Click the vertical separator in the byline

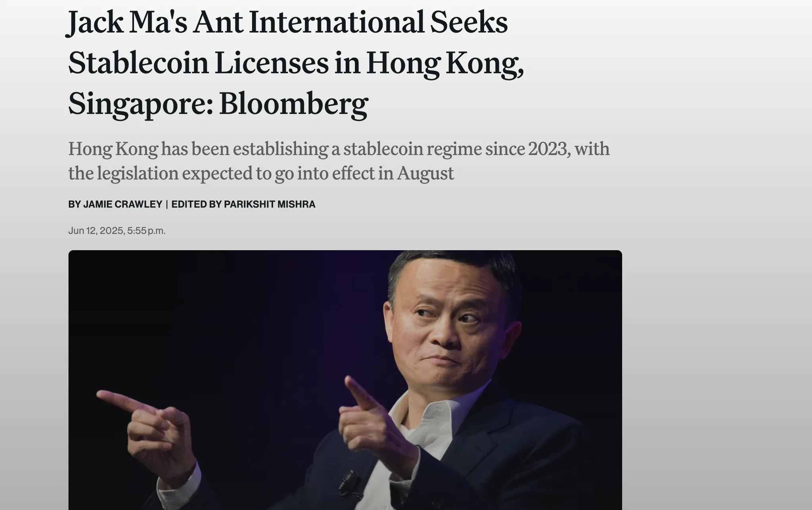click(x=167, y=204)
